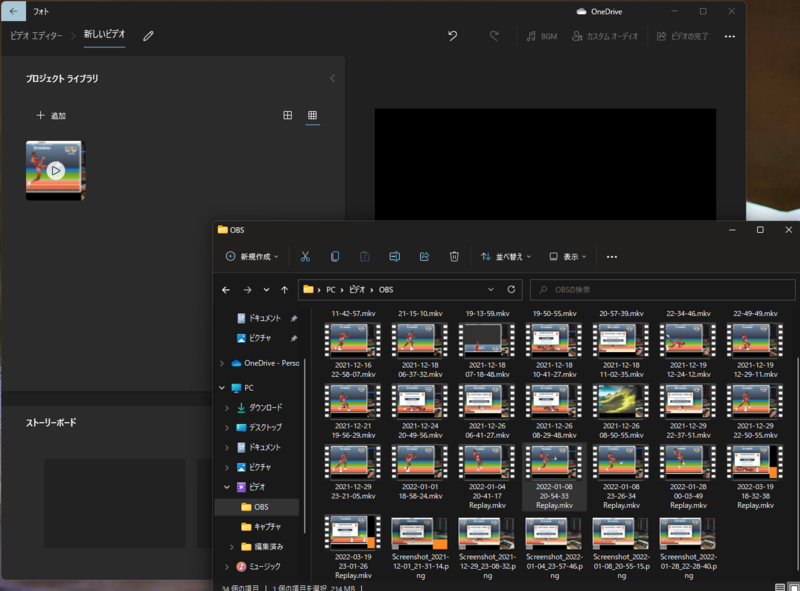The image size is (800, 591).
Task: Open the 並べ替え sort dropdown
Action: 506,256
